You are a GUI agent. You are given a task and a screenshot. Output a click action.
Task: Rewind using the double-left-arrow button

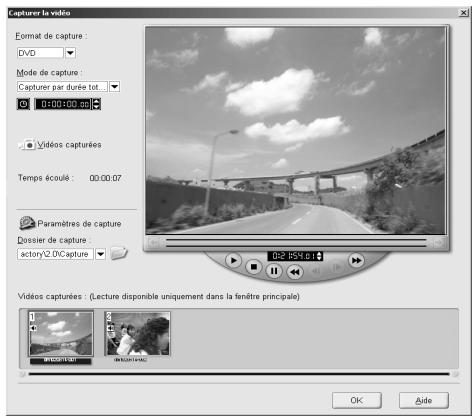click(295, 272)
